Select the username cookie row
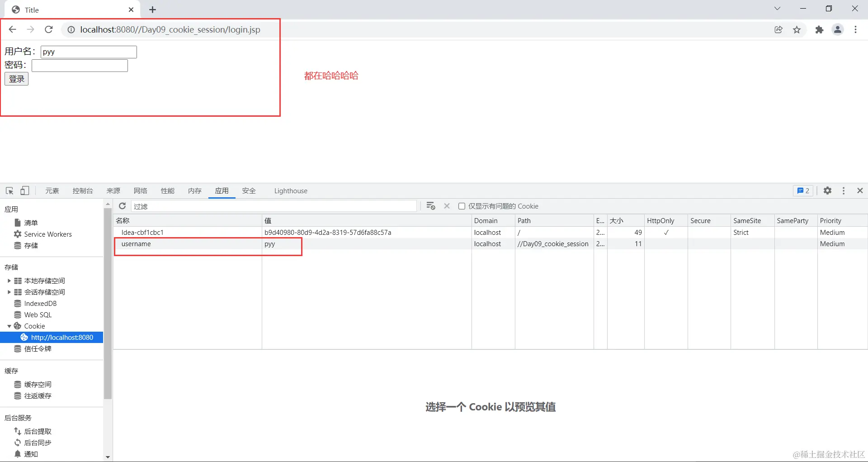Viewport: 868px width, 462px height. coord(491,243)
